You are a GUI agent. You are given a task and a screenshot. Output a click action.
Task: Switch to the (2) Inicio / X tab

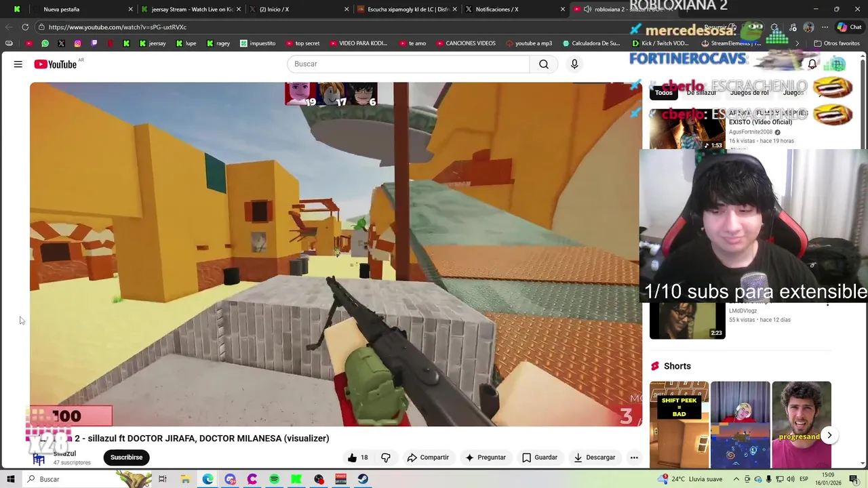click(x=298, y=9)
